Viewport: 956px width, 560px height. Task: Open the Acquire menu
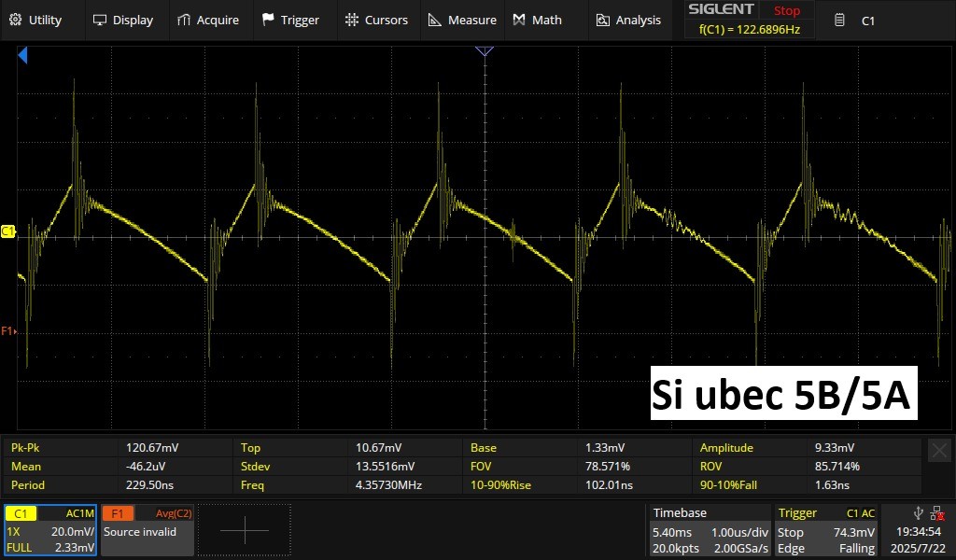(207, 21)
